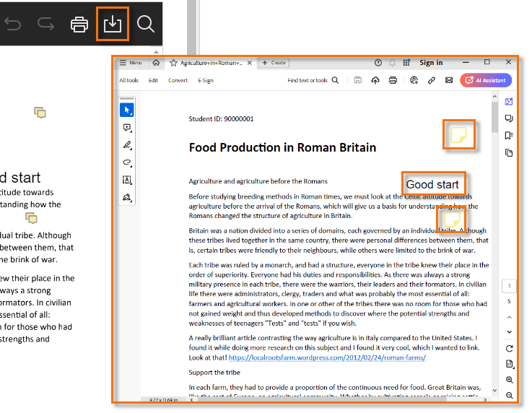Click the localrootsfarm roman-farms hyperlink

pyautogui.click(x=327, y=357)
